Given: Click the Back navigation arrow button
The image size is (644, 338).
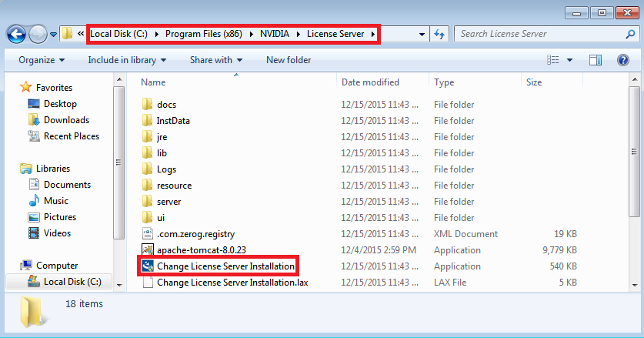Looking at the screenshot, I should tap(17, 34).
